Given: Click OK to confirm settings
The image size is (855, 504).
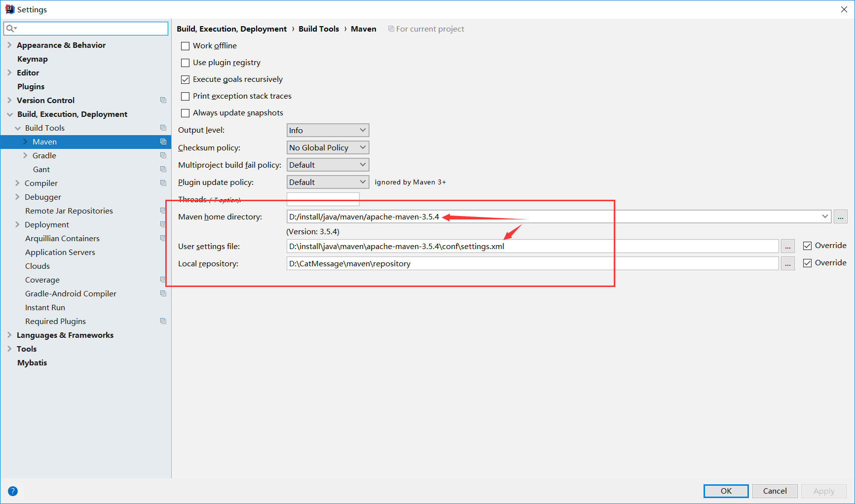Looking at the screenshot, I should (726, 491).
